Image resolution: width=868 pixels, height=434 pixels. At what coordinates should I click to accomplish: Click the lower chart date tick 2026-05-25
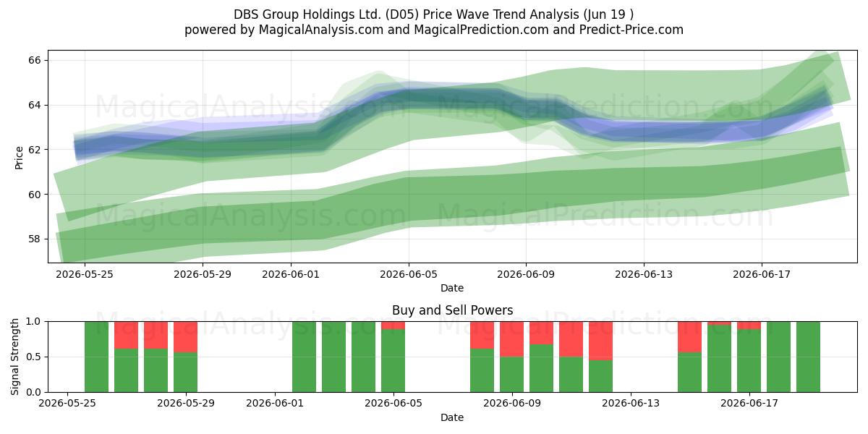coord(67,404)
